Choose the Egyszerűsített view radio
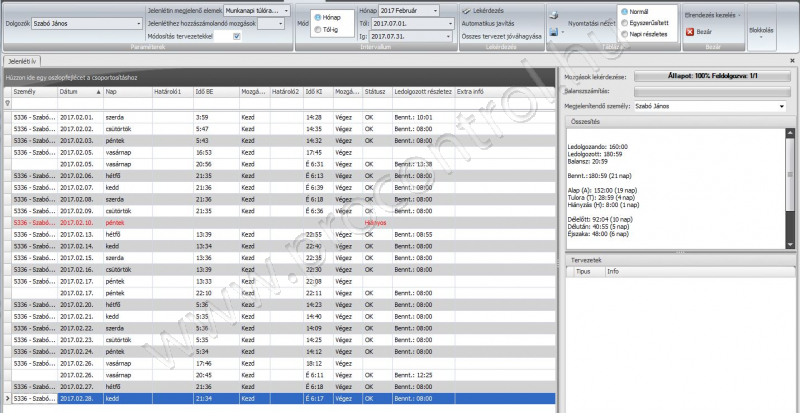Viewport: 800px width, 413px height. (624, 22)
